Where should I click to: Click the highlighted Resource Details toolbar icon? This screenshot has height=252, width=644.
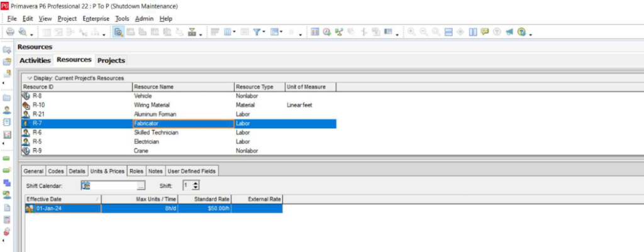tap(119, 32)
